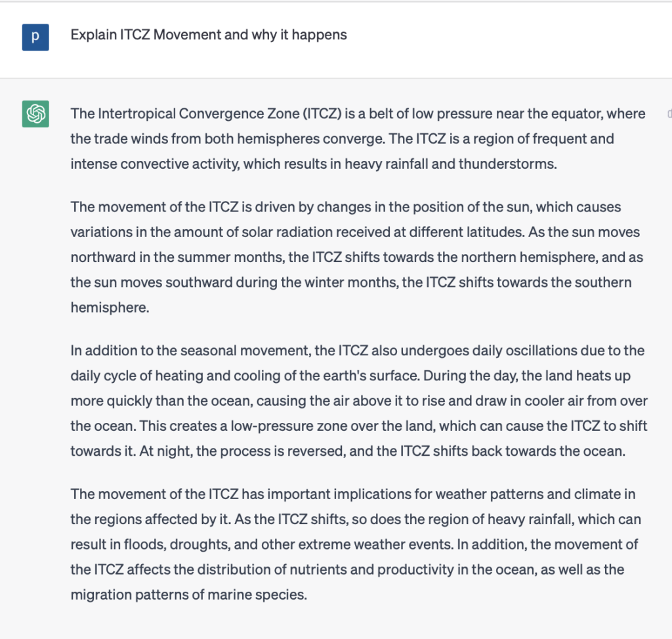
Task: Click the phrase 'earth's surface' in third paragraph
Action: coord(374,376)
